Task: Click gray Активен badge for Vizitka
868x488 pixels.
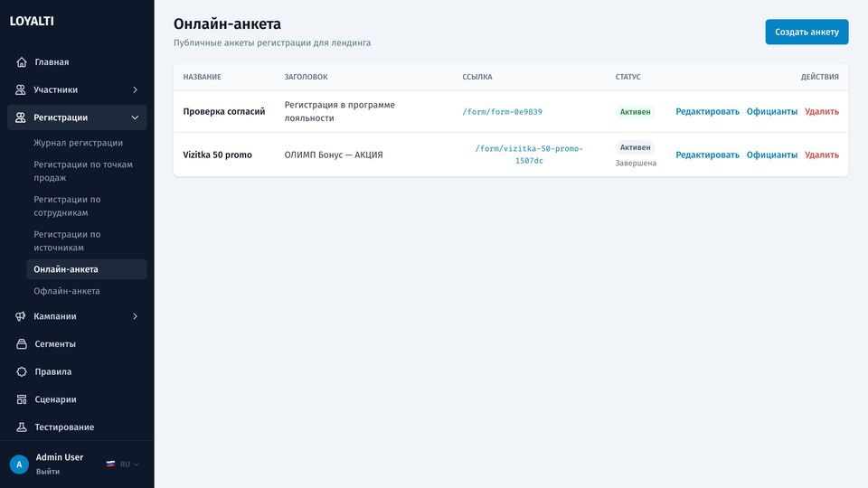Action: pyautogui.click(x=635, y=147)
